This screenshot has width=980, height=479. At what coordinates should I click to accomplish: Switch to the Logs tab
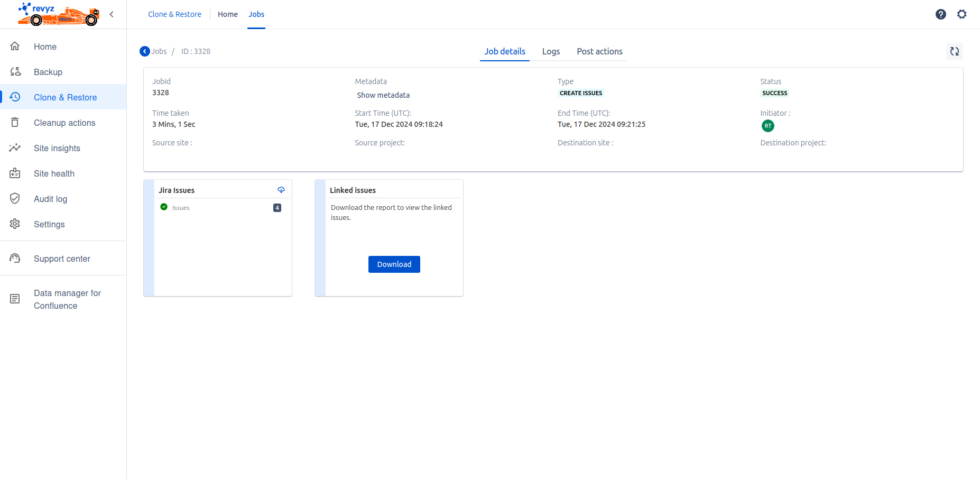click(x=551, y=51)
